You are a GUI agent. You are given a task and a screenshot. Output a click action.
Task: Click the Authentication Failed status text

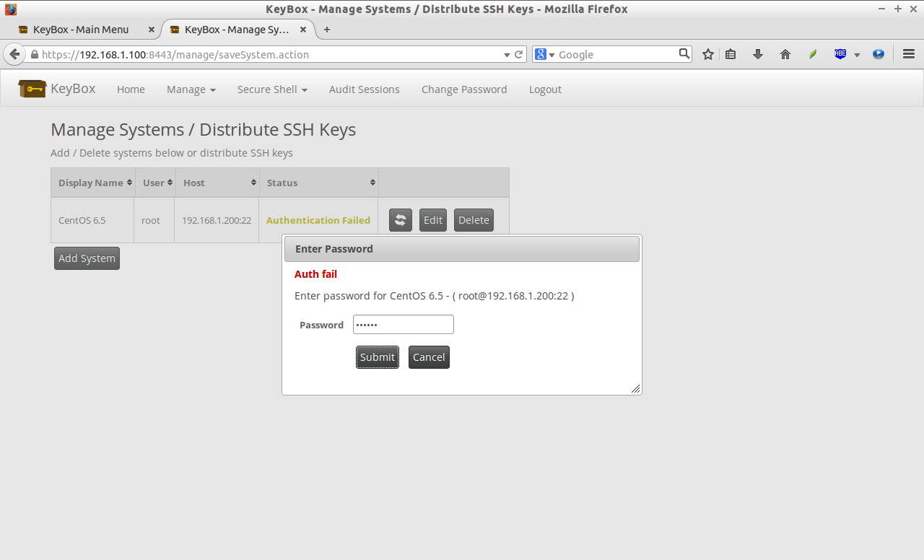pyautogui.click(x=318, y=220)
